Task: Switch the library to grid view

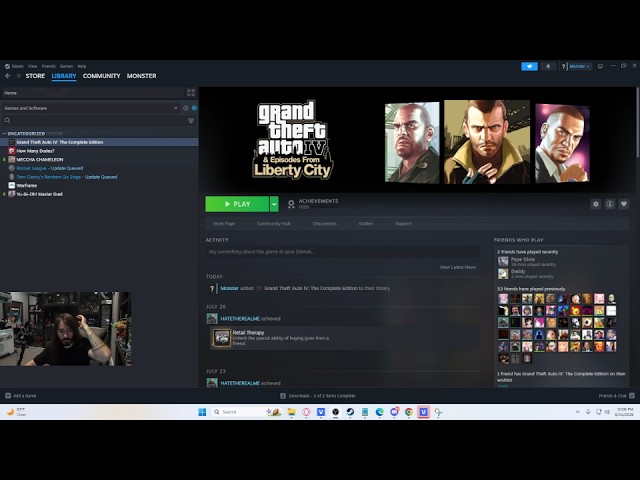Action: (x=191, y=93)
